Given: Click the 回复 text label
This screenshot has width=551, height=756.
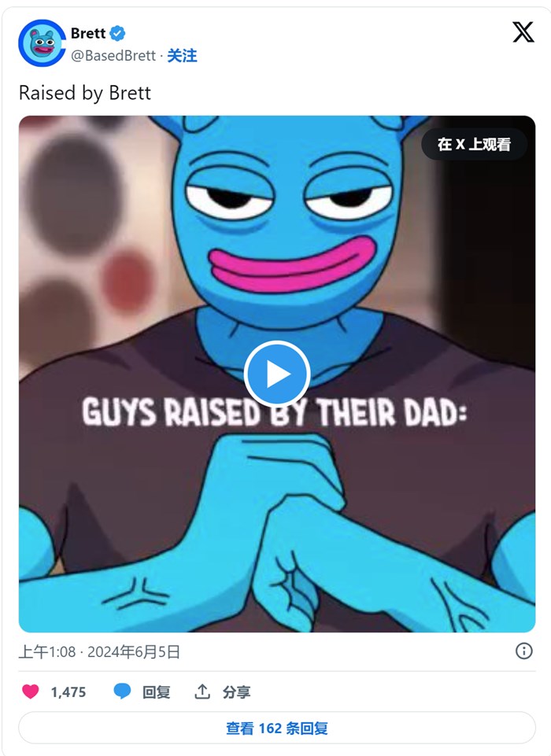Looking at the screenshot, I should (x=157, y=692).
